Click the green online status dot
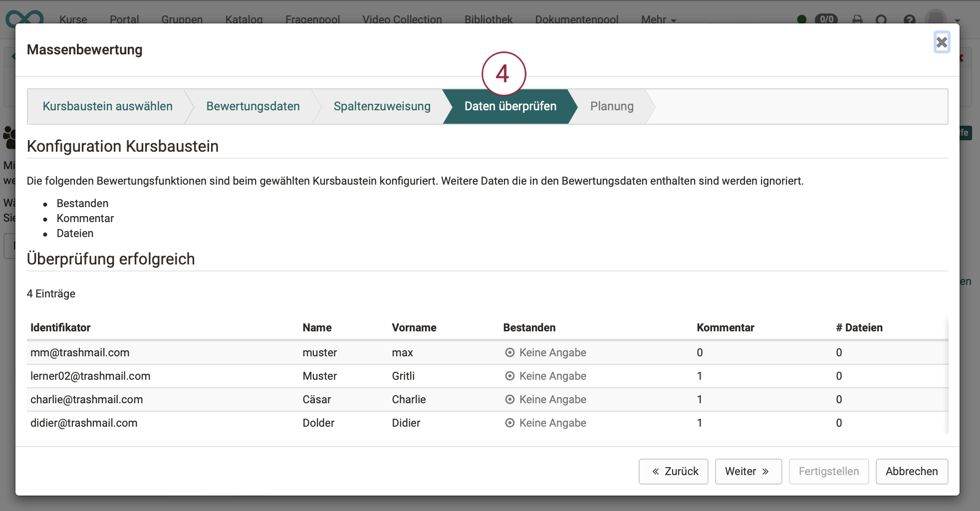The height and width of the screenshot is (511, 980). 802,19
